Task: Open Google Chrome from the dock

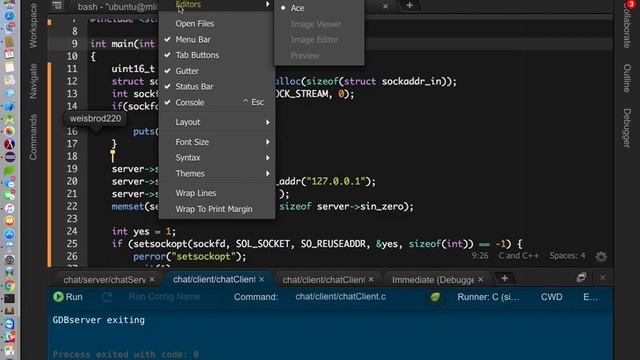Action: point(10,286)
